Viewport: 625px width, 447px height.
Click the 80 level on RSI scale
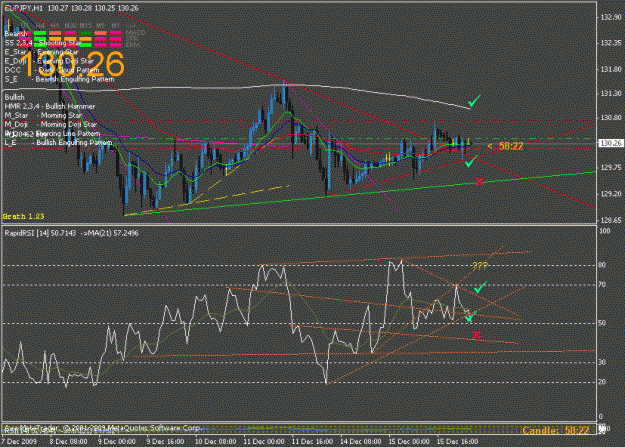pos(602,265)
